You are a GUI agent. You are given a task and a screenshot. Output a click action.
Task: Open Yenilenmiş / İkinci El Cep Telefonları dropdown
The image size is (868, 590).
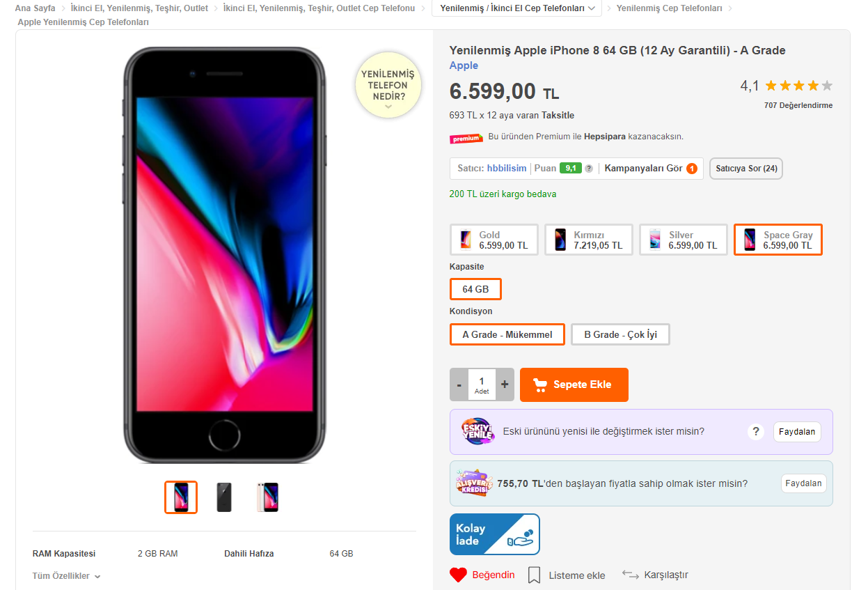[x=517, y=8]
